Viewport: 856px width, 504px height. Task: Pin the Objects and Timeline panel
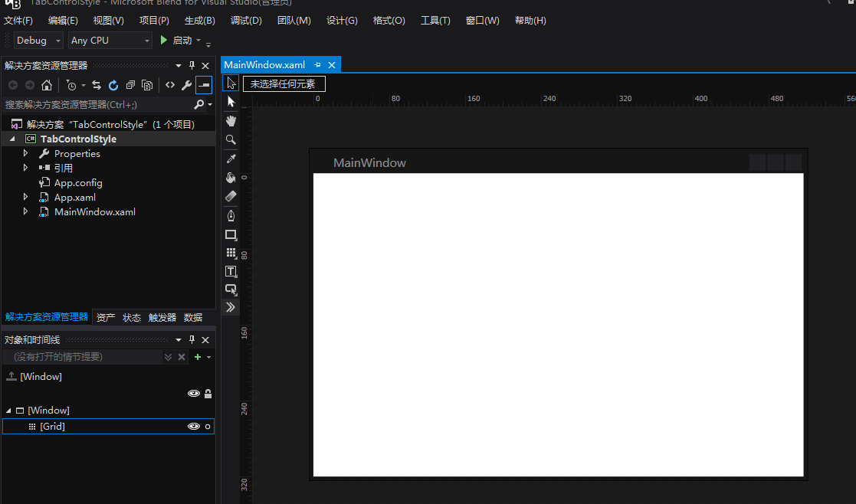tap(192, 340)
